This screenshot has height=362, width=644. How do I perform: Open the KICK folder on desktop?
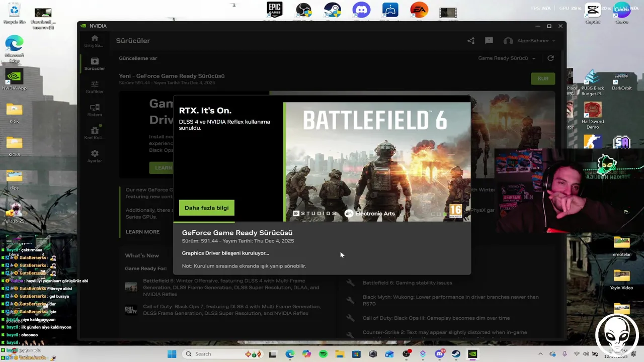click(x=14, y=113)
